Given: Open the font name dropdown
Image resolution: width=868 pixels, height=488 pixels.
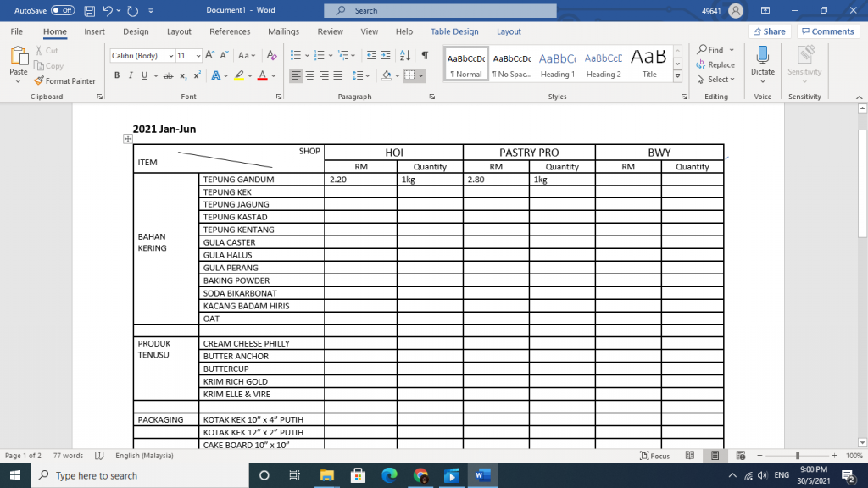Looking at the screenshot, I should [x=140, y=55].
